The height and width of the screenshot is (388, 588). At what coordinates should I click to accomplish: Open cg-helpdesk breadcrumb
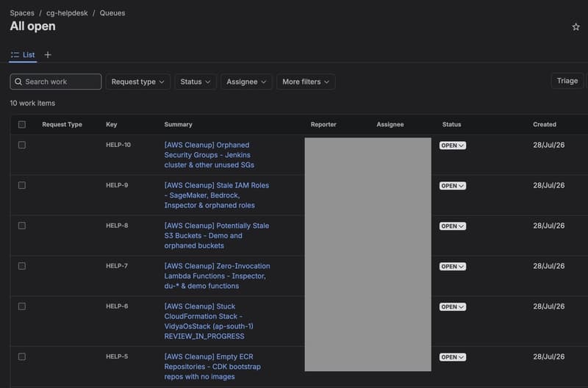point(67,13)
